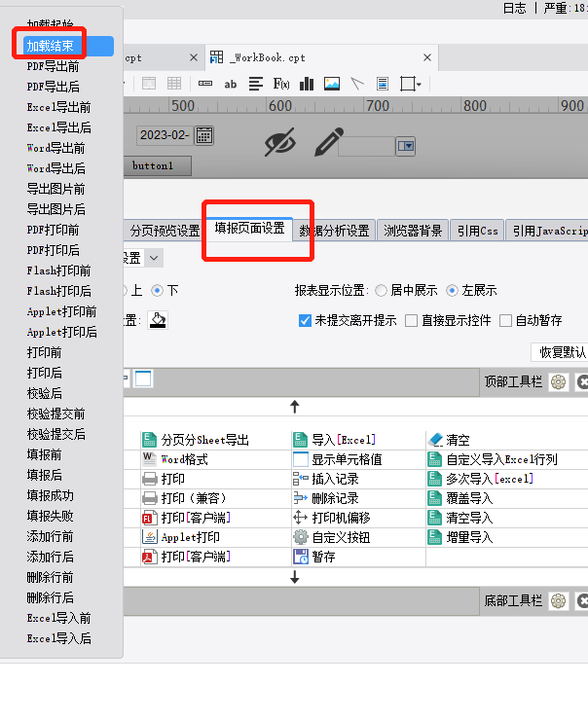Insert a text label widget (ab icon)

pos(231,84)
